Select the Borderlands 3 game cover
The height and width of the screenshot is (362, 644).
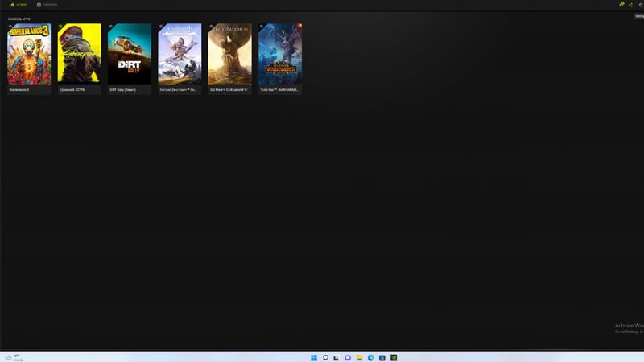pos(29,55)
